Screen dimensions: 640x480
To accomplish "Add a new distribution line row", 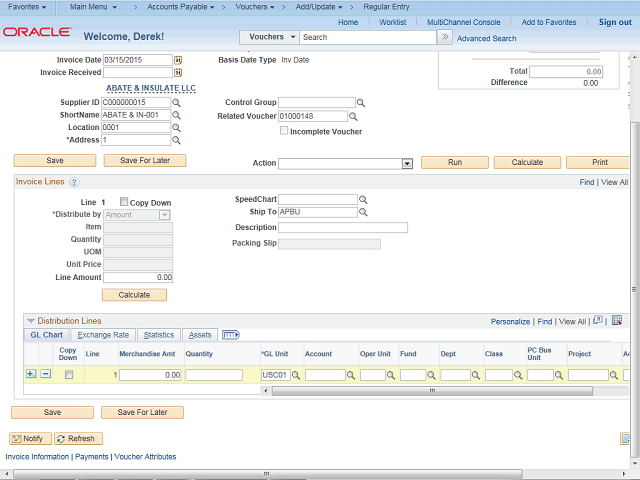I will coord(30,374).
